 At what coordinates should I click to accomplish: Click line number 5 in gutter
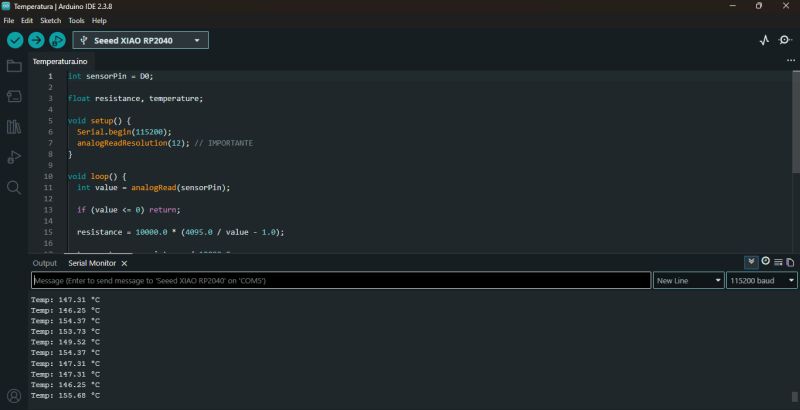[51, 121]
